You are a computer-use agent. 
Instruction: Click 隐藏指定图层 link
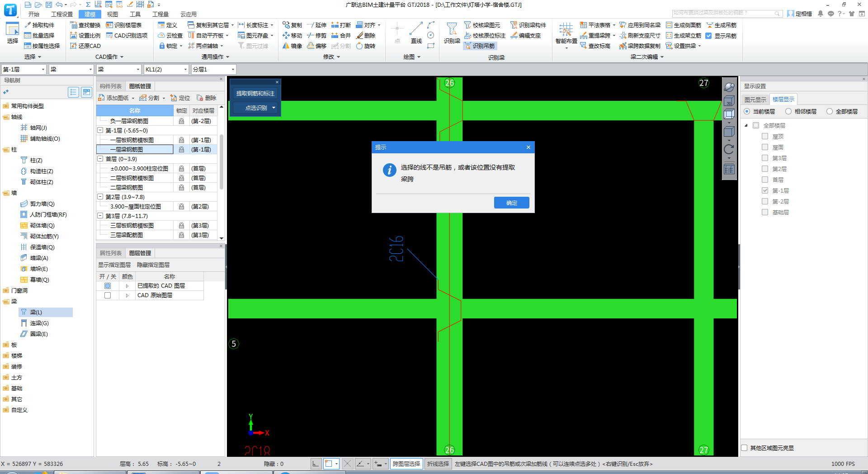coord(153,265)
